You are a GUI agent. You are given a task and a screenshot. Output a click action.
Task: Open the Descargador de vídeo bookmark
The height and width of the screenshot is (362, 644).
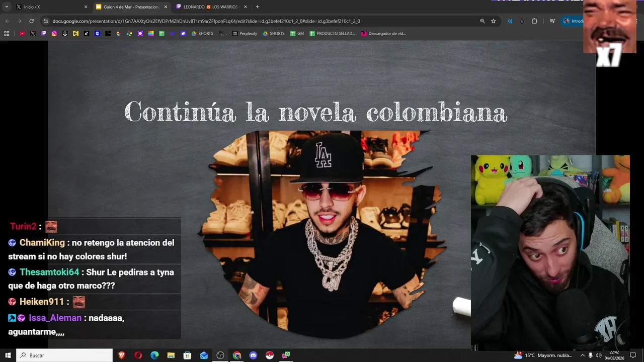[x=383, y=34]
